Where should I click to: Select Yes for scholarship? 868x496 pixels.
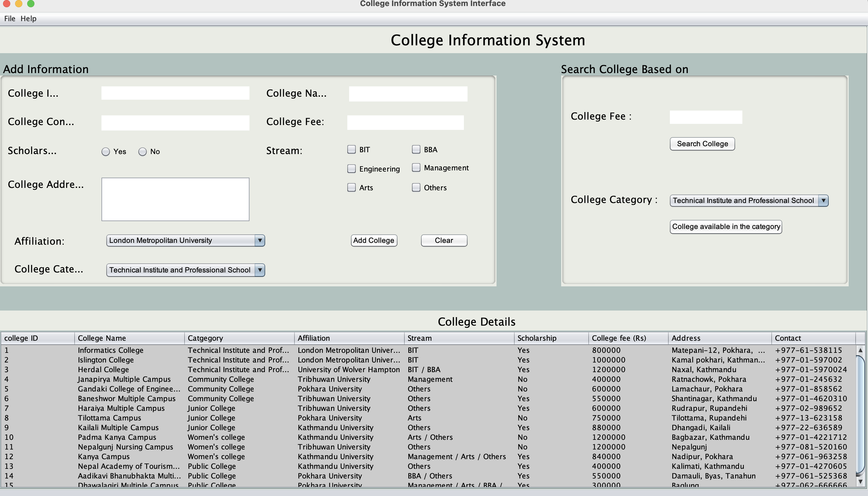106,152
